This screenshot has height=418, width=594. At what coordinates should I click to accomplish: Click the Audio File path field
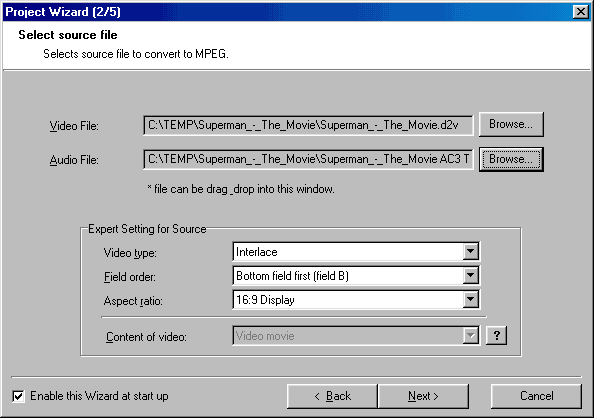(308, 159)
